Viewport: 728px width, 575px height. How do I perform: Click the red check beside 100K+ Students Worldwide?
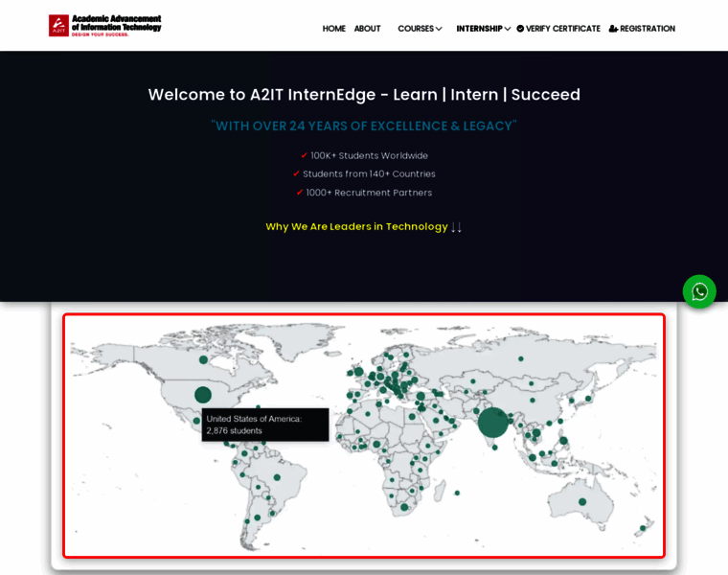click(305, 155)
